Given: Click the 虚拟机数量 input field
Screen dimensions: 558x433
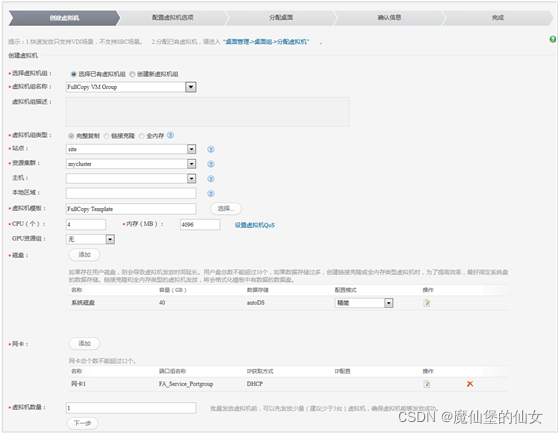Looking at the screenshot, I should pos(131,408).
